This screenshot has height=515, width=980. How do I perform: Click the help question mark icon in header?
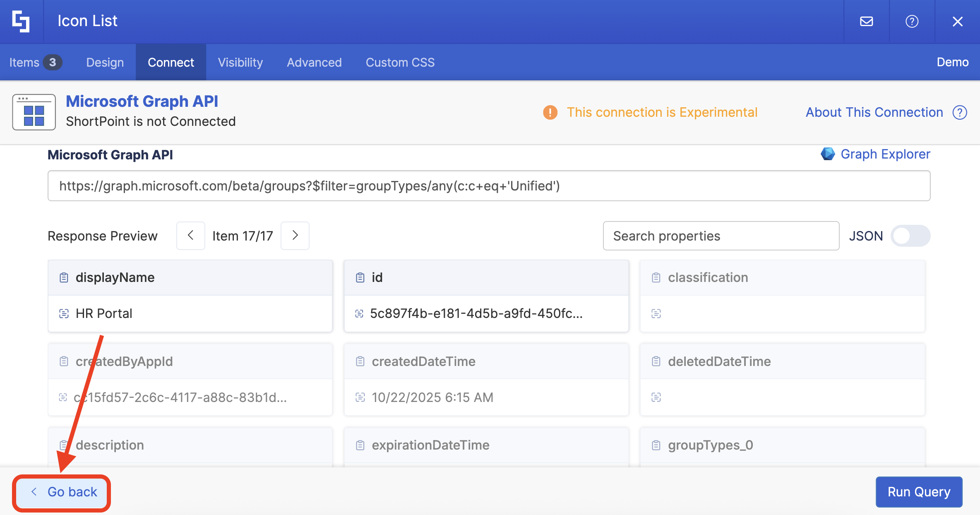912,21
